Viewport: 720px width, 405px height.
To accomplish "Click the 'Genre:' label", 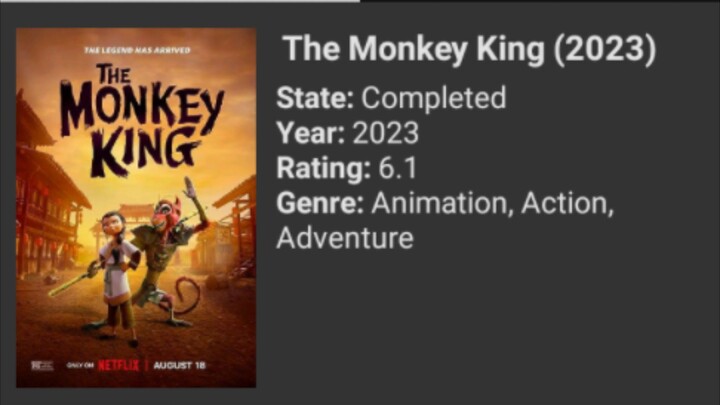I will (x=321, y=204).
